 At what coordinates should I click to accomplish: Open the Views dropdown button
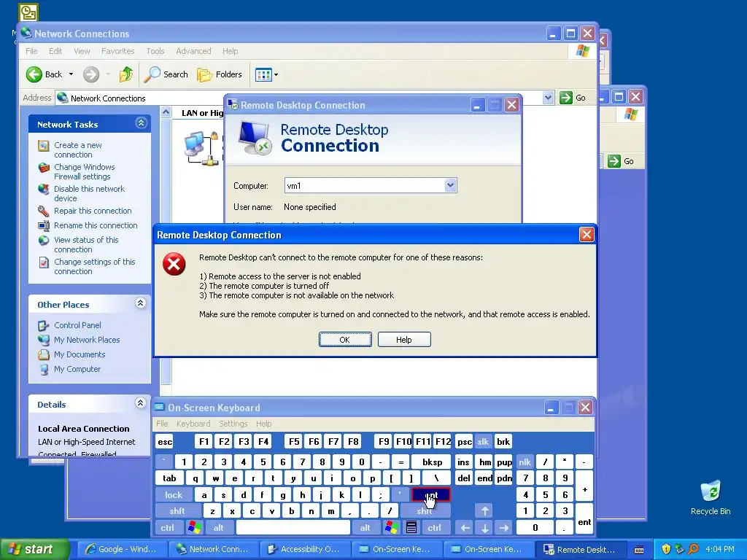click(266, 74)
